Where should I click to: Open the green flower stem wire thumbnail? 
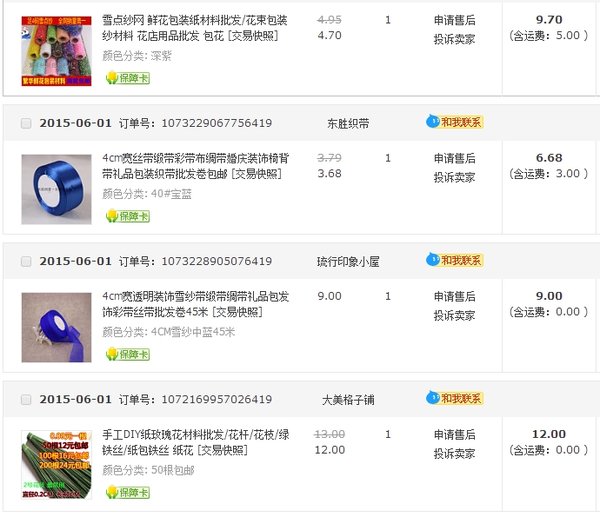(x=56, y=465)
